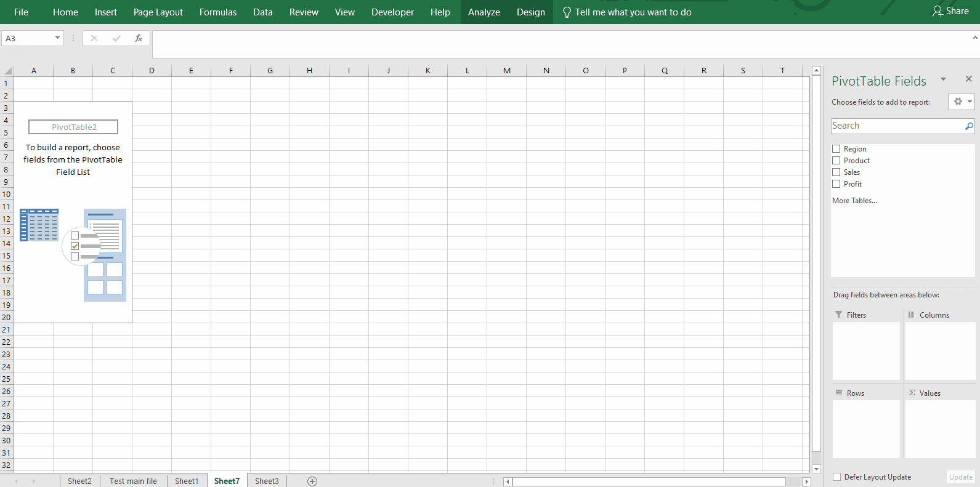Click the New sheet plus icon
The image size is (980, 487).
coord(312,481)
